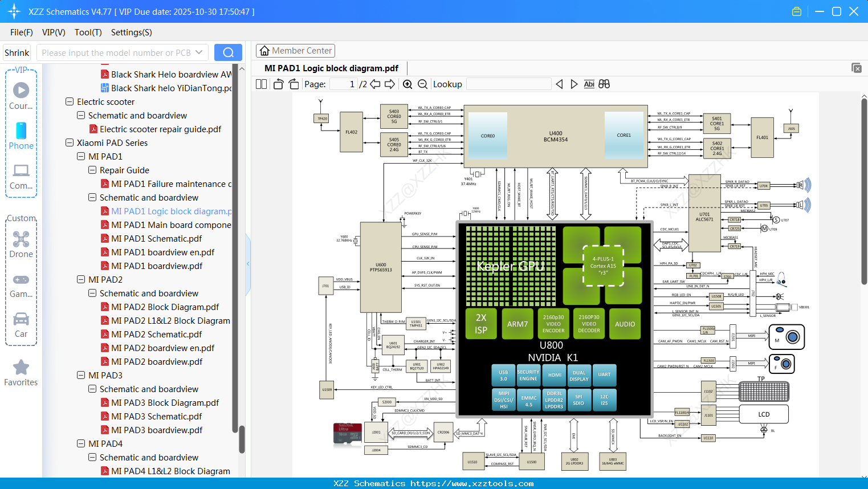This screenshot has height=489, width=868.
Task: Toggle whole-word matching with the Abi icon
Action: click(x=589, y=84)
